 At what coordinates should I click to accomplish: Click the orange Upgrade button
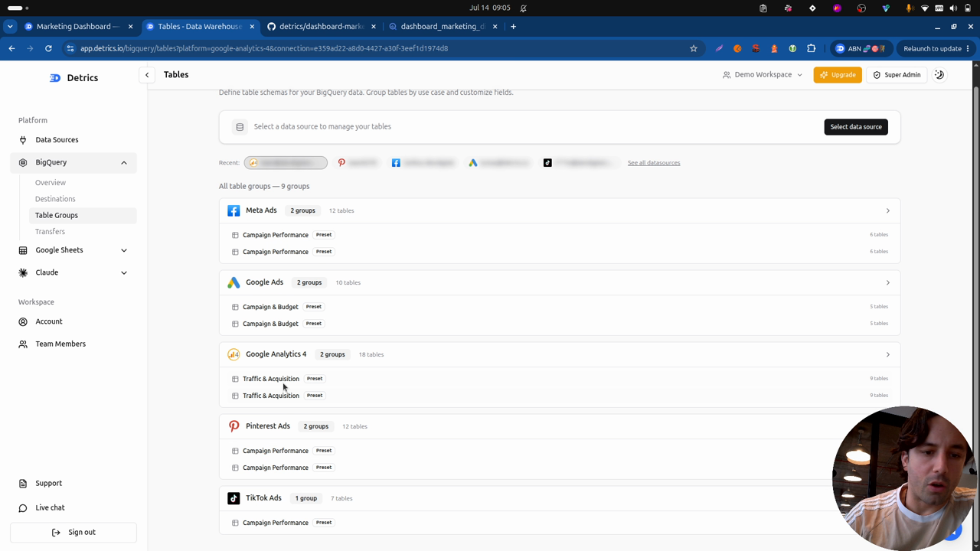pyautogui.click(x=838, y=75)
